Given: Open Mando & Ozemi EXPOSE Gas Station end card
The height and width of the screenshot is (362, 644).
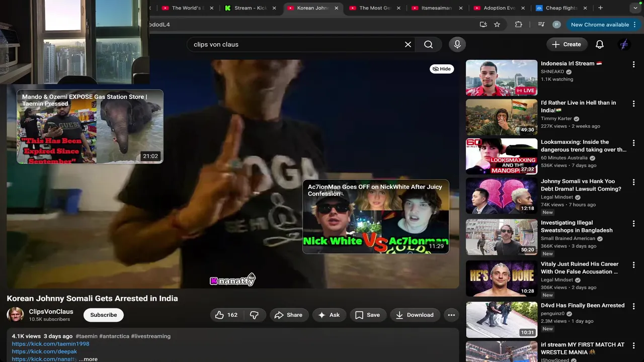Looking at the screenshot, I should [90, 127].
